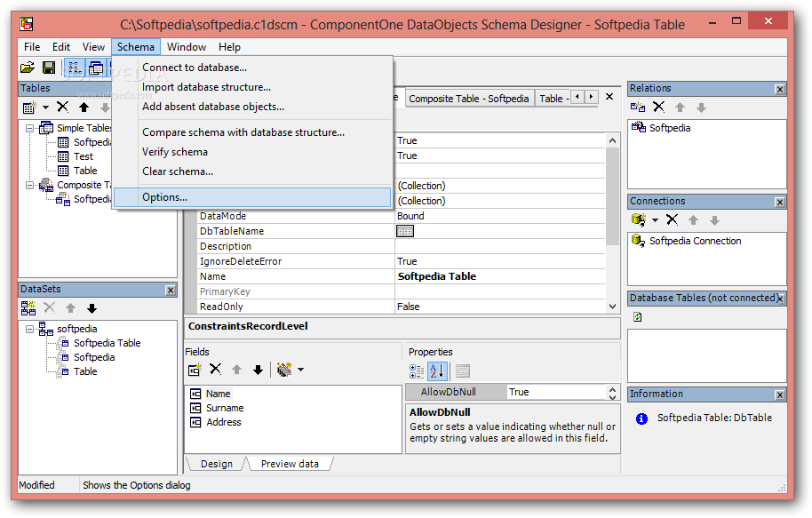812x518 pixels.
Task: Collapse the softpedia dataset node
Action: 30,329
